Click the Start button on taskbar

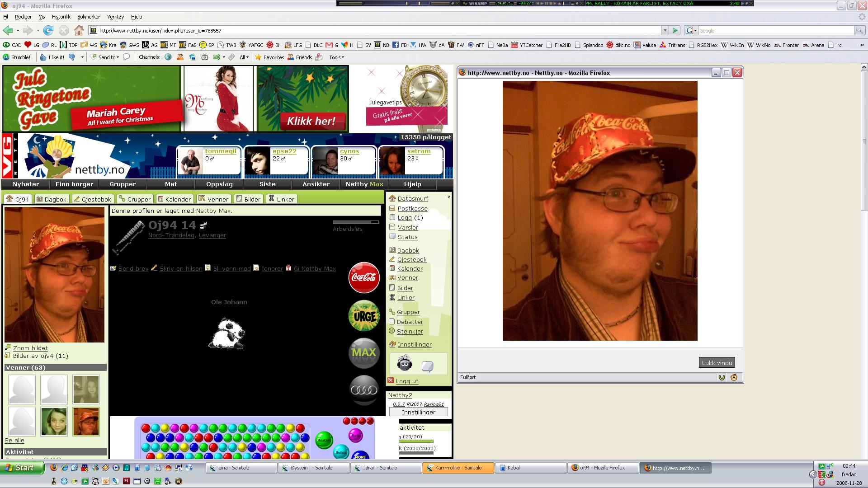coord(22,468)
